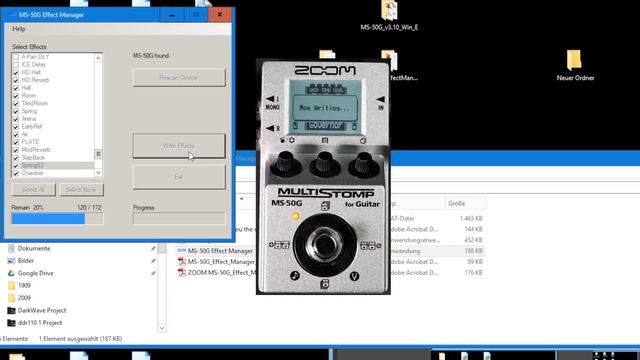Uncheck the TiledRoom effect checkbox
Viewport: 640px width, 360px height.
[x=16, y=103]
